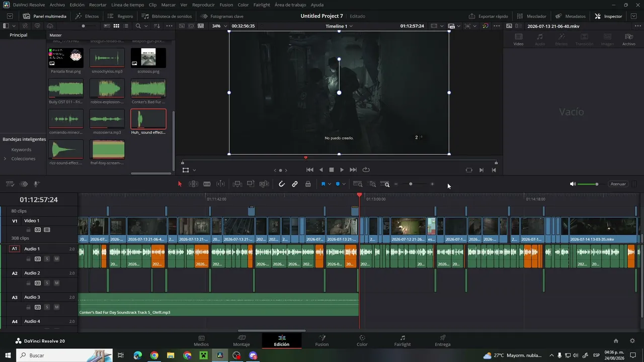Toggle loop playback icon

coord(366,170)
